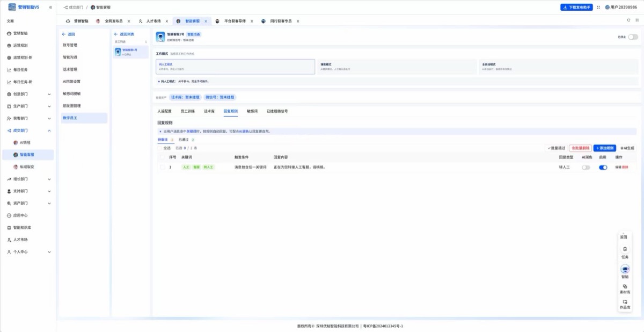This screenshot has width=644, height=332.
Task: Click the AI生成 button
Action: coord(627,148)
